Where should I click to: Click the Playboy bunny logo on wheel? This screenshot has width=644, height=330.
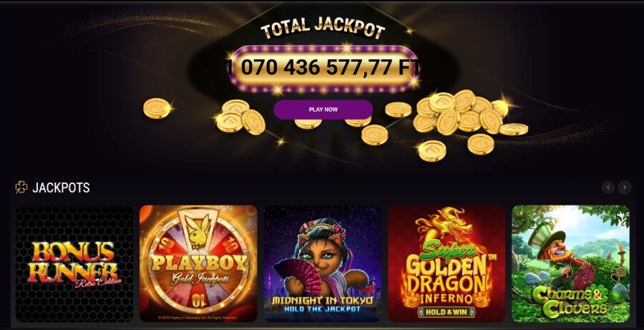[199, 231]
